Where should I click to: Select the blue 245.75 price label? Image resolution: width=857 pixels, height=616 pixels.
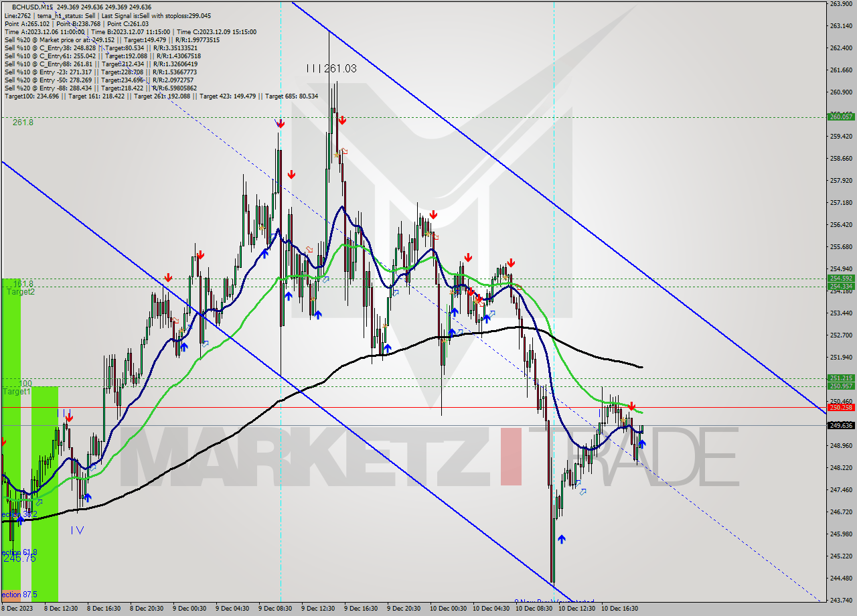(19, 558)
